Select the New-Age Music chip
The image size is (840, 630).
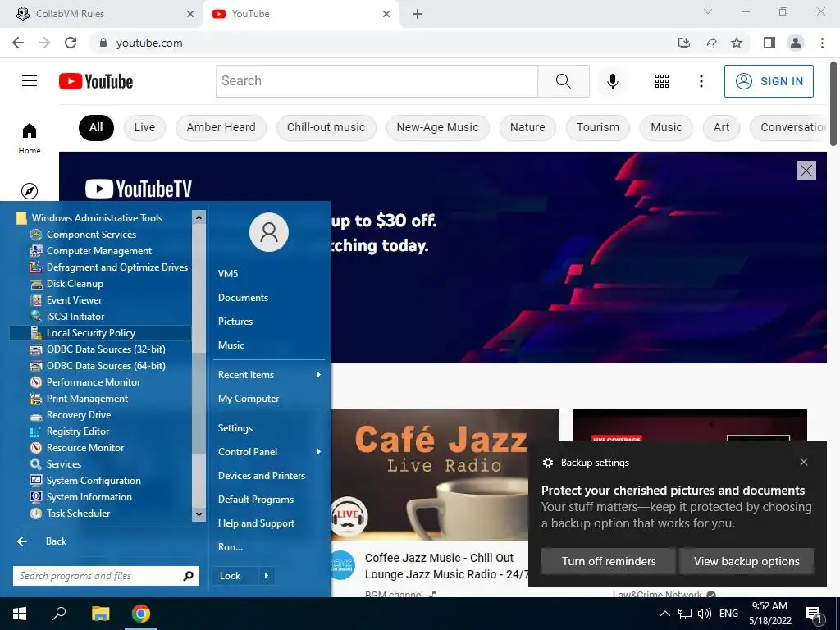[438, 127]
